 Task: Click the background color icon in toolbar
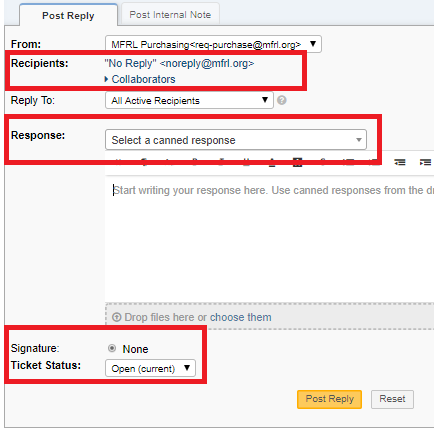pyautogui.click(x=297, y=162)
